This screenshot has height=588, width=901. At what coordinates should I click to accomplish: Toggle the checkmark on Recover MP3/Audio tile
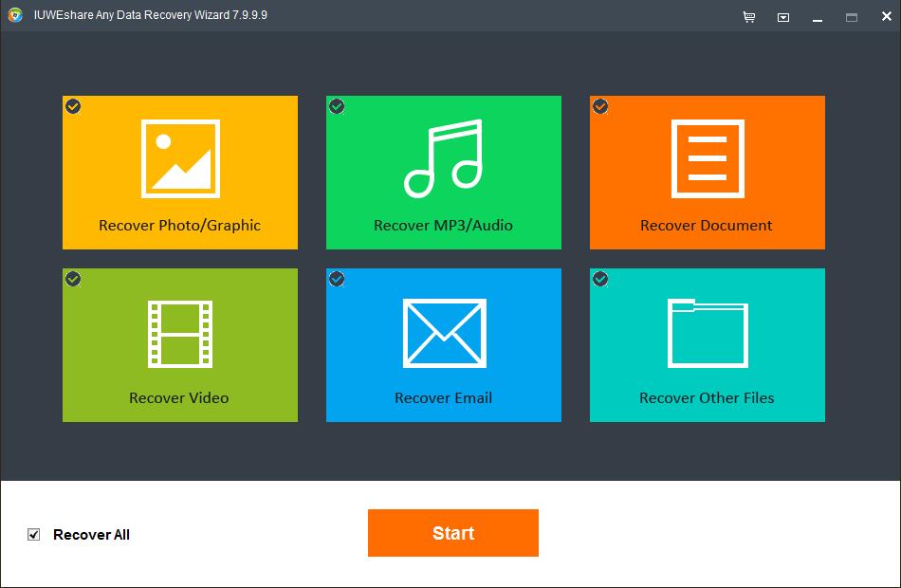pos(335,107)
